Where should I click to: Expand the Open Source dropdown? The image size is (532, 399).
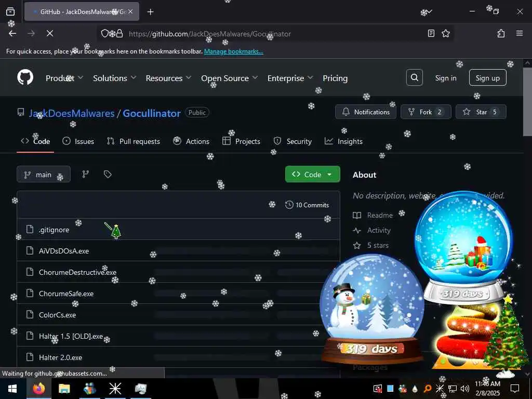point(229,78)
